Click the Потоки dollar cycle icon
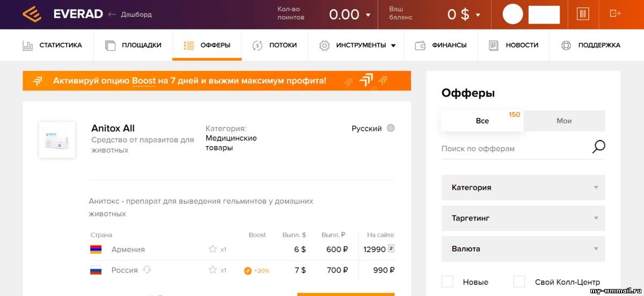The width and height of the screenshot is (644, 296). [258, 46]
